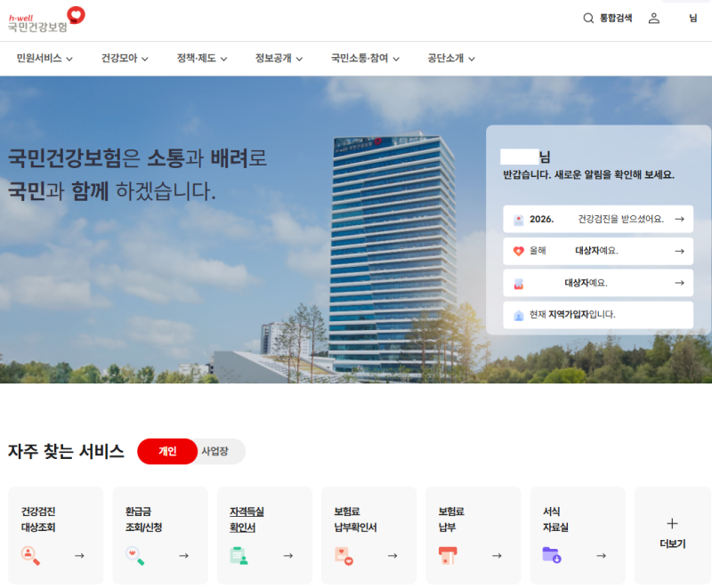Expand 공단소개 menu chevron
The width and height of the screenshot is (712, 588).
point(472,59)
